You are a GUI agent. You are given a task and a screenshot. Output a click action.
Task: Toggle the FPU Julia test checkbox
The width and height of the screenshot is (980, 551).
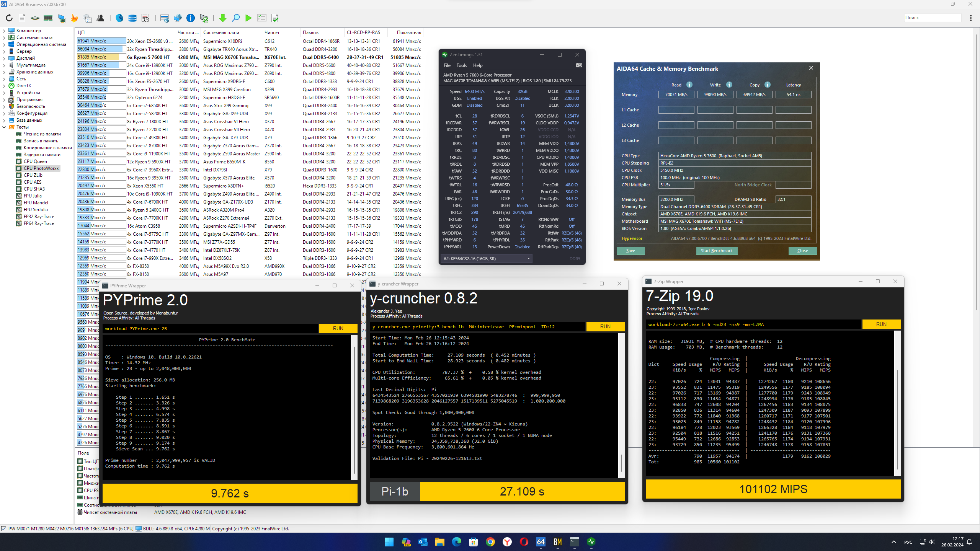19,196
